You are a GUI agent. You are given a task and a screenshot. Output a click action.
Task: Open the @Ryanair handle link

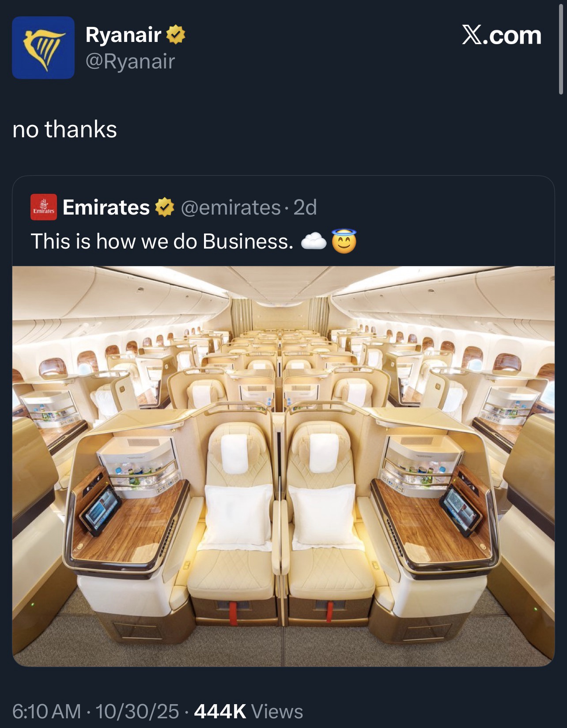130,61
